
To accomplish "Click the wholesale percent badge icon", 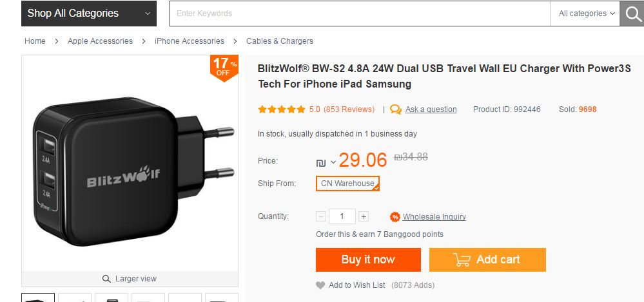I will 395,217.
